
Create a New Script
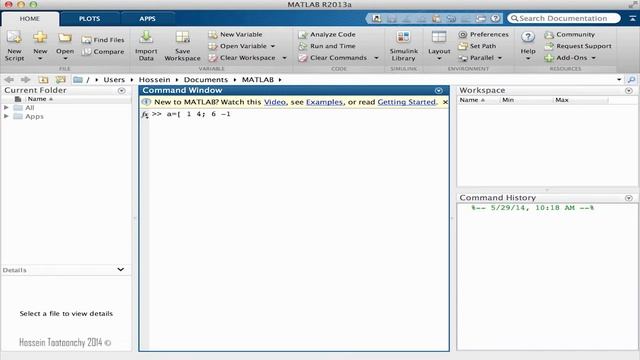point(14,46)
